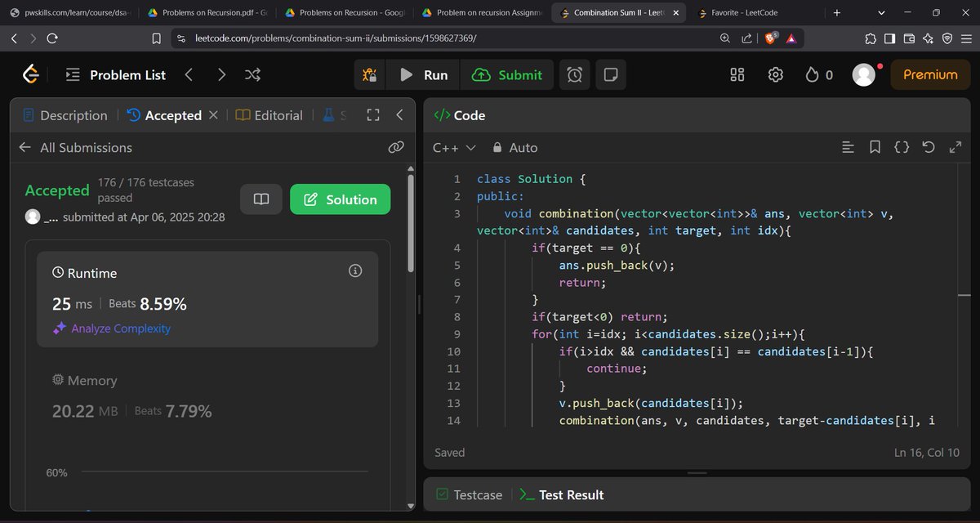Select the Accepted tab
The height and width of the screenshot is (523, 980).
(x=164, y=115)
